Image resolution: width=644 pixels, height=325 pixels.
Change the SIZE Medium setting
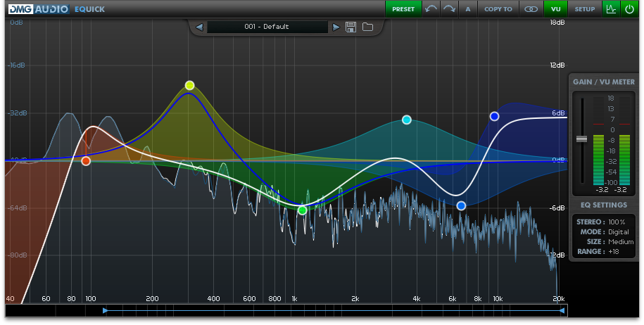[x=610, y=242]
